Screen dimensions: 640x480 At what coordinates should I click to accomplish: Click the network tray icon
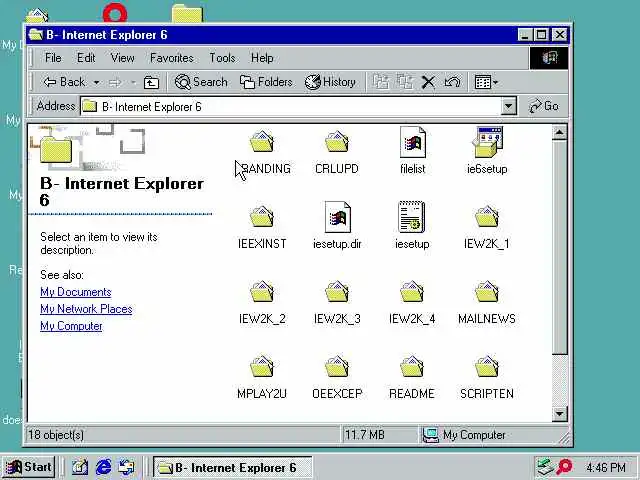coord(545,466)
